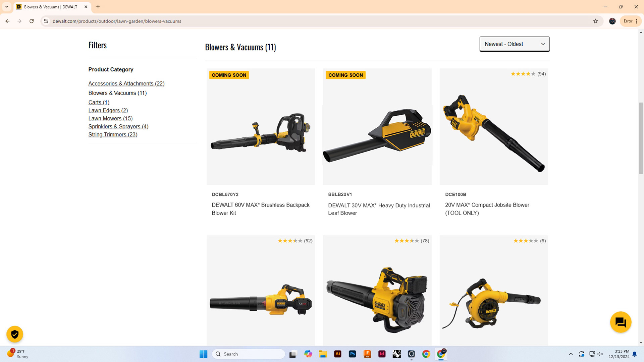The image size is (644, 362).
Task: Open Accessories & Attachments (22) link
Action: coord(126,83)
